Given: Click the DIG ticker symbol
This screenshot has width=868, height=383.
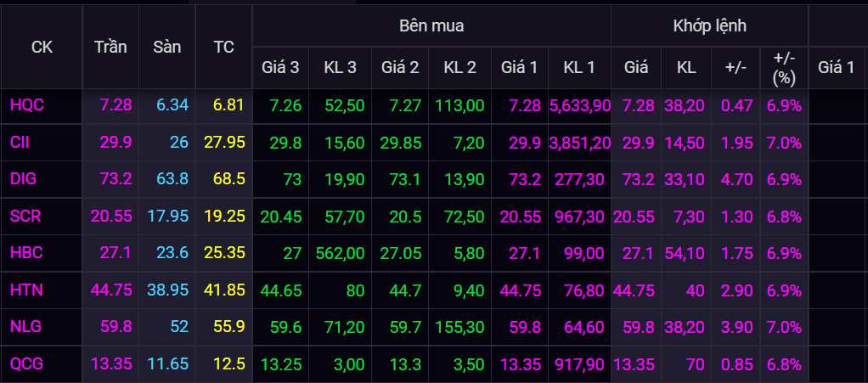Looking at the screenshot, I should [x=23, y=179].
